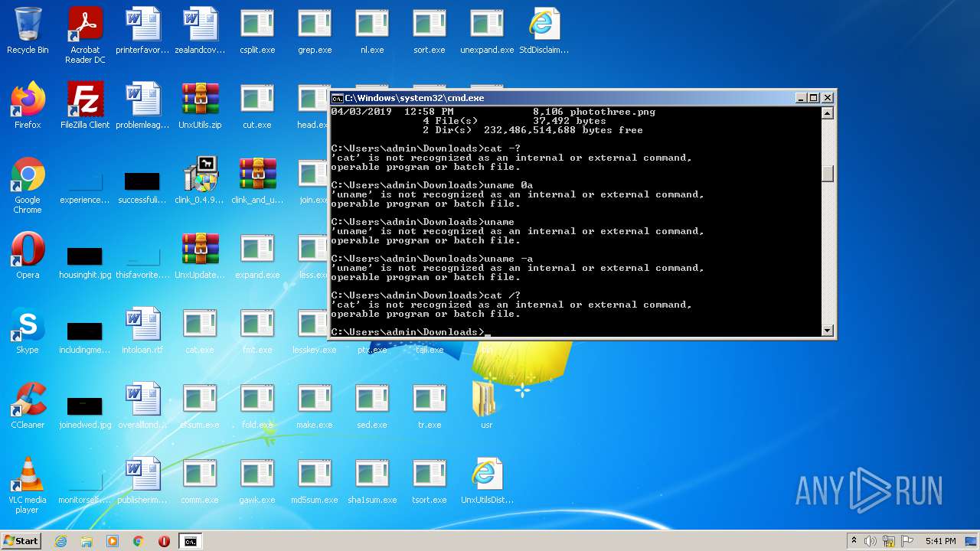
Task: Select unexpand.exe desktop icon
Action: [487, 31]
